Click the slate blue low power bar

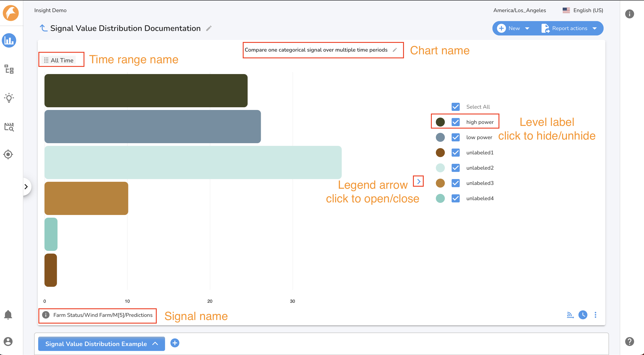pyautogui.click(x=152, y=126)
